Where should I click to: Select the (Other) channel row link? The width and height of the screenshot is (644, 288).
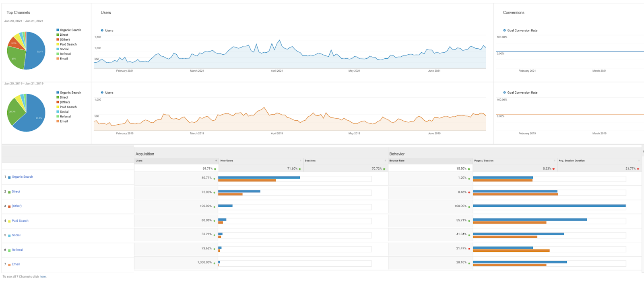point(17,206)
